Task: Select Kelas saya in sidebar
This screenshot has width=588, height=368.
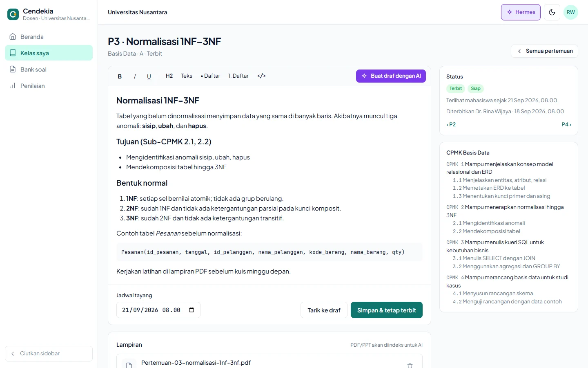Action: 49,53
